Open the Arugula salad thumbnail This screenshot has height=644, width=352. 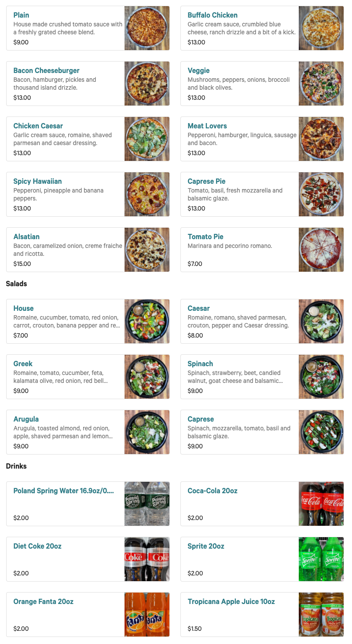click(x=147, y=432)
